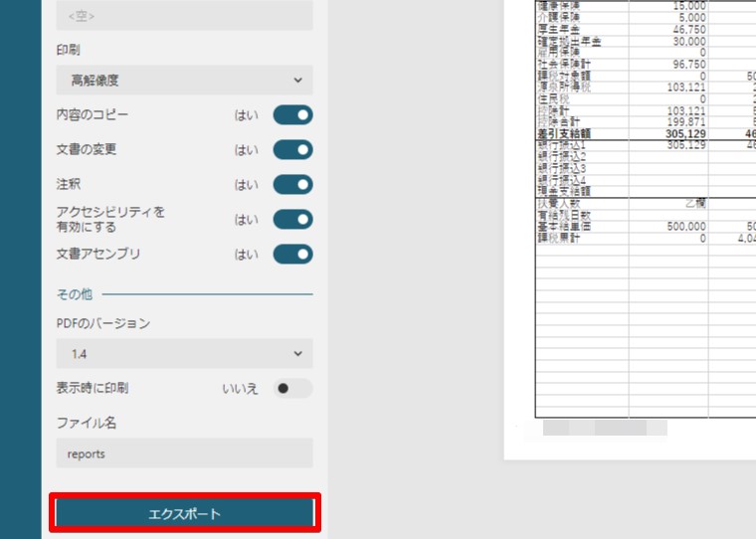Enable the 表示時に印刷 switch
The width and height of the screenshot is (756, 539).
tap(292, 389)
